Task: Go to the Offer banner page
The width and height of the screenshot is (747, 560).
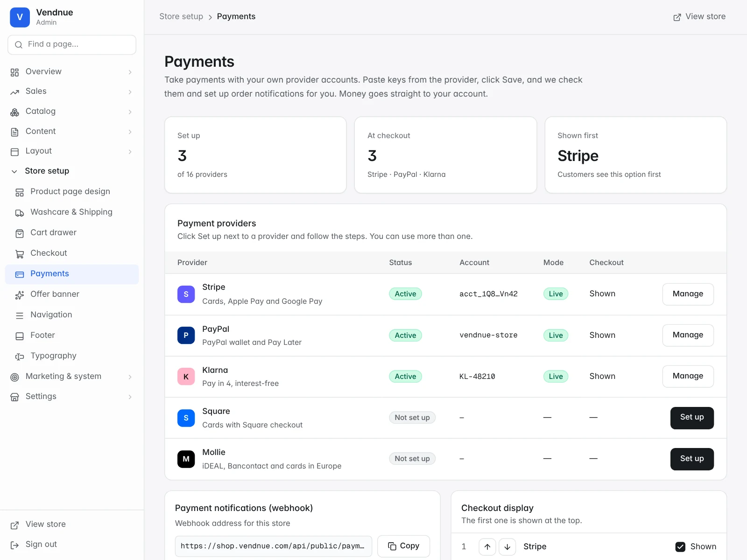Action: click(72, 294)
